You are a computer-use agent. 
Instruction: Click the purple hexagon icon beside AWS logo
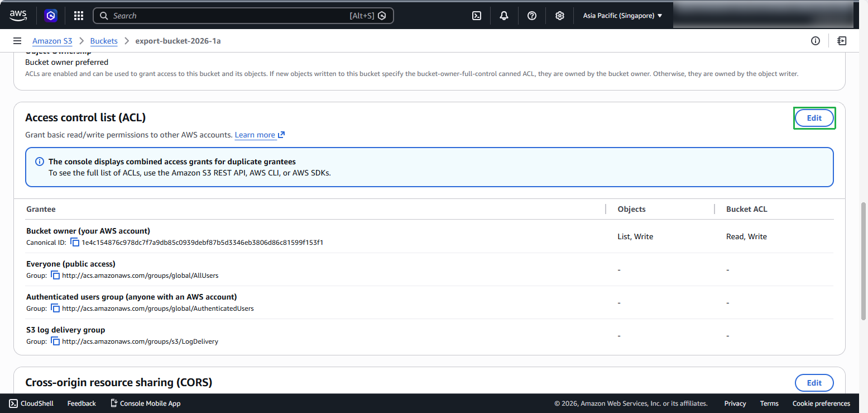(51, 16)
